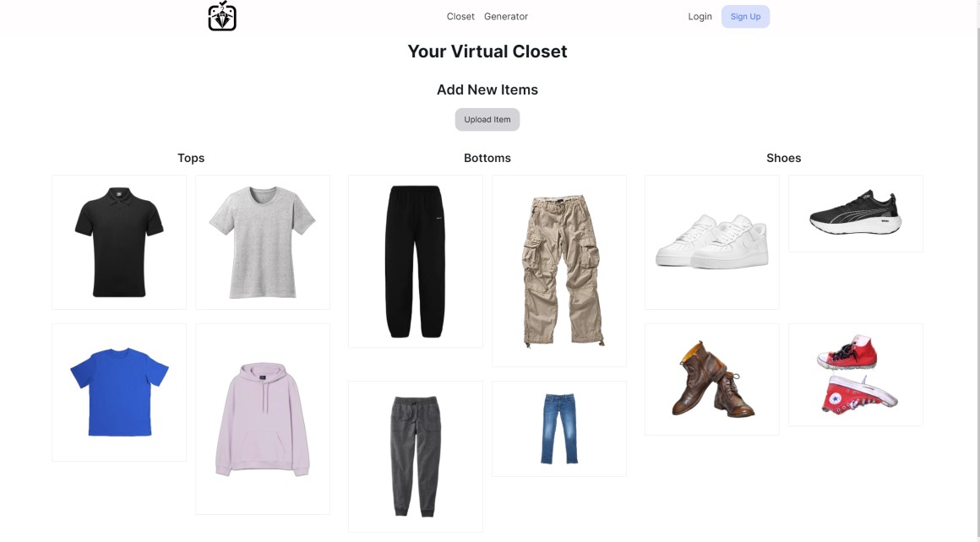
Task: Select the brown leather boots
Action: coord(712,379)
